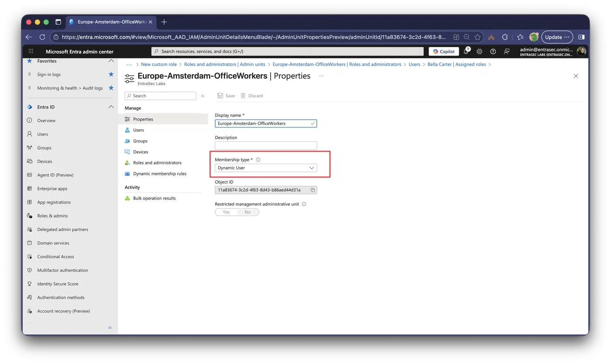
Task: Close the Properties blade
Action: tap(576, 76)
